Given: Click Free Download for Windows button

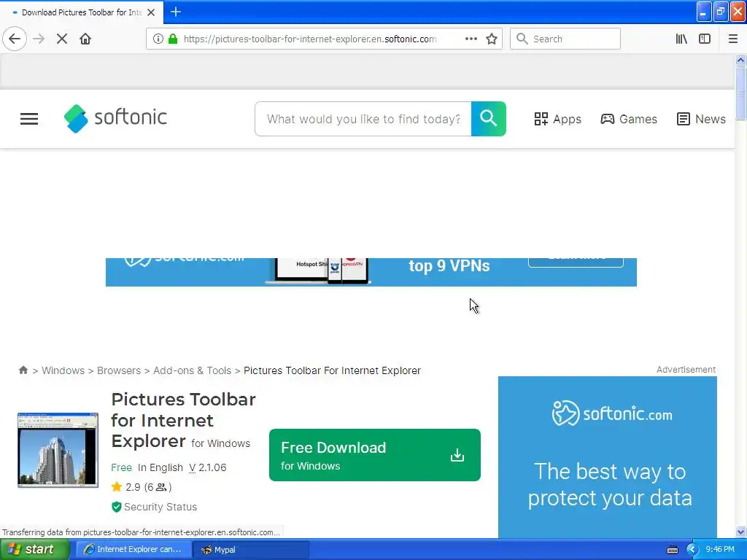Looking at the screenshot, I should click(x=375, y=455).
